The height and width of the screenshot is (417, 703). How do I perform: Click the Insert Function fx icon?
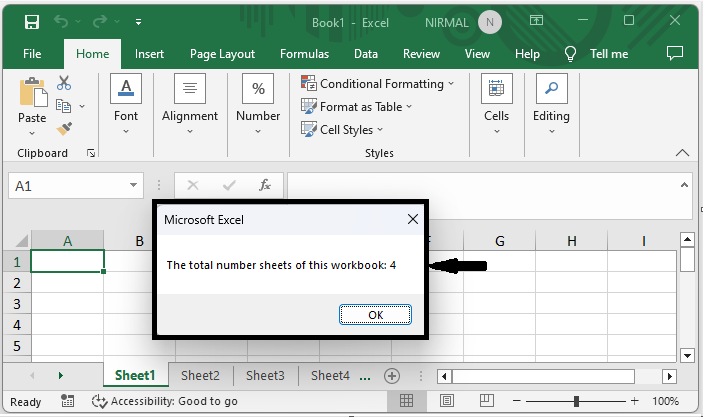point(265,186)
